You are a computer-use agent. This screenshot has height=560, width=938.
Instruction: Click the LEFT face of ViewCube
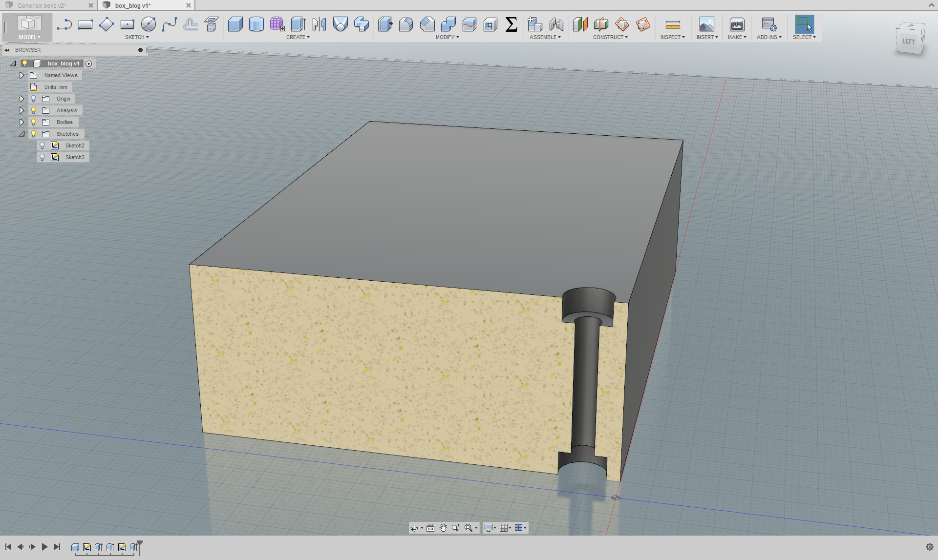coord(909,41)
